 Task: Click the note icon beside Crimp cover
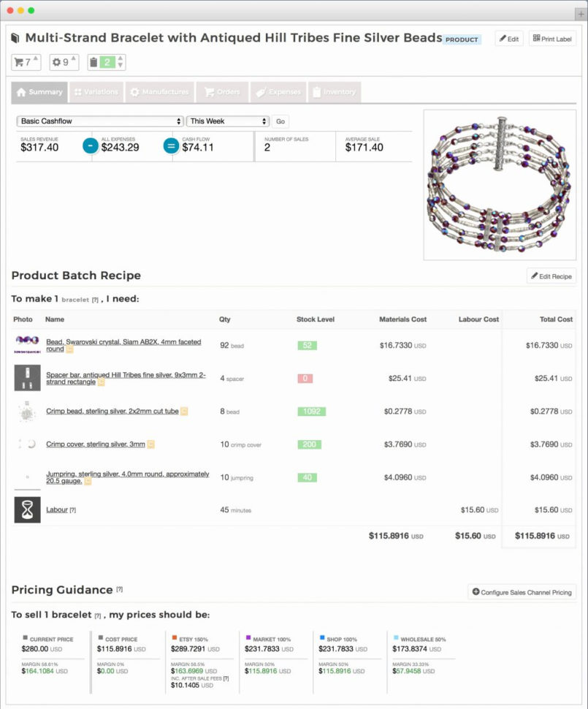pos(150,444)
